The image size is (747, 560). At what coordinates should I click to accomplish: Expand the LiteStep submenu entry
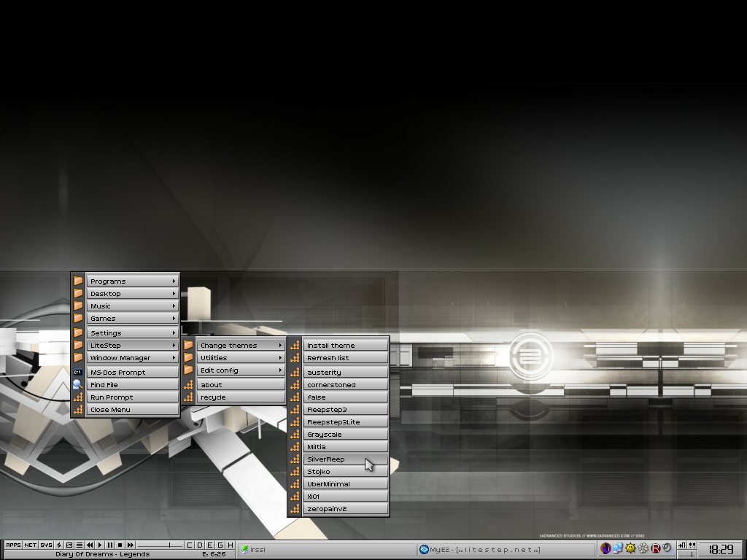tap(133, 345)
